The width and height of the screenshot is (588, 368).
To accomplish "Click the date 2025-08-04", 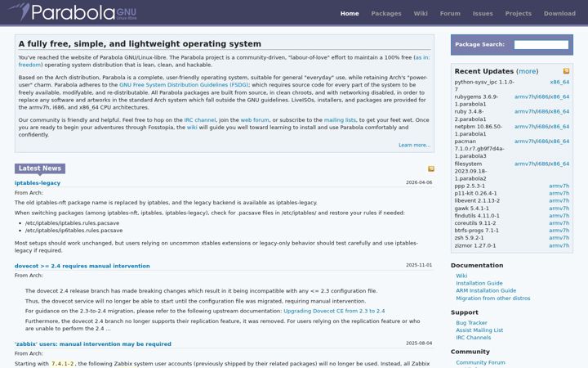I will coord(419,343).
